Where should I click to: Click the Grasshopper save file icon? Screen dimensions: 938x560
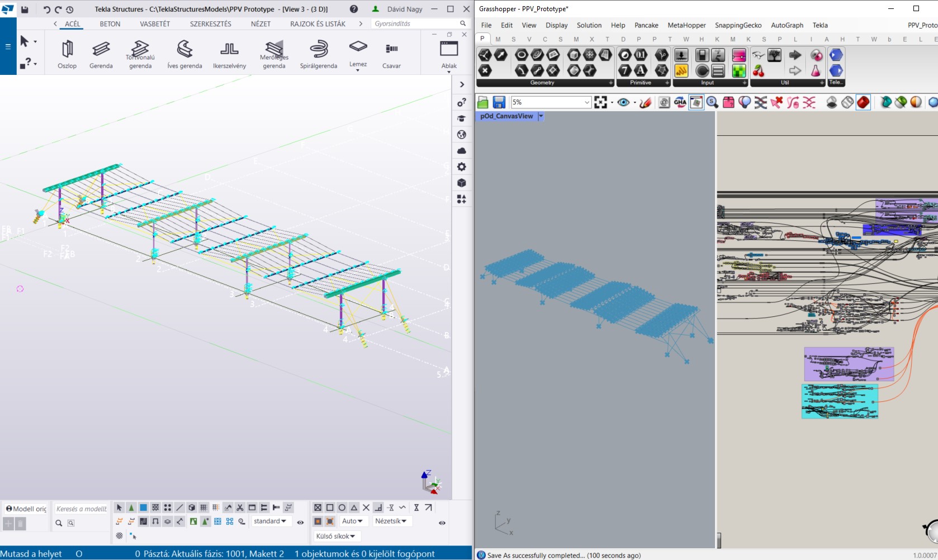499,102
